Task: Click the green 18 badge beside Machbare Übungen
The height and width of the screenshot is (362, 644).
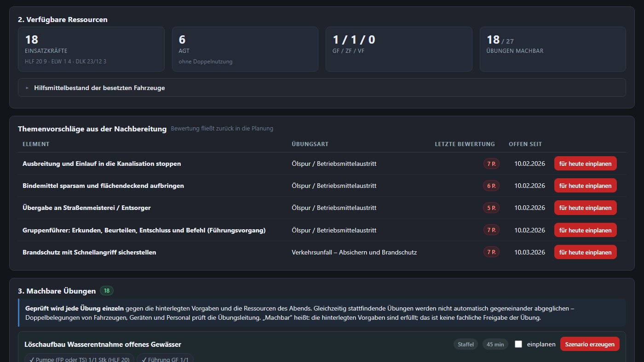Action: coord(107,291)
